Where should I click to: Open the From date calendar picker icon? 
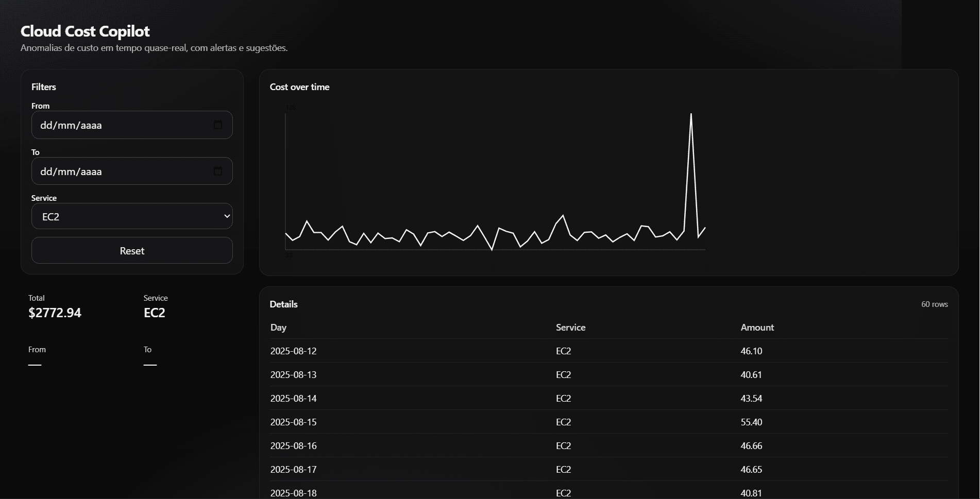coord(218,125)
